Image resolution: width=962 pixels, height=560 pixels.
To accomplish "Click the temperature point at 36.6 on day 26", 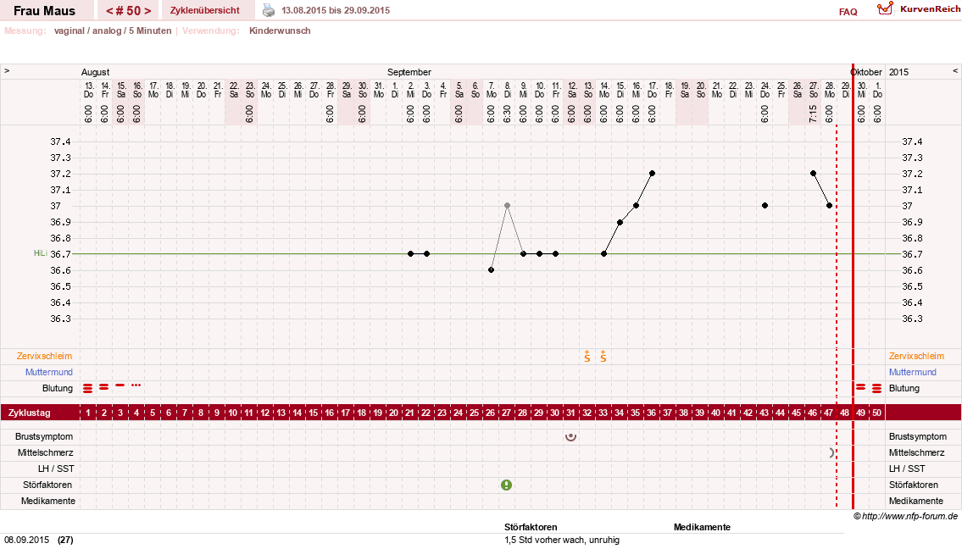I will pyautogui.click(x=491, y=270).
